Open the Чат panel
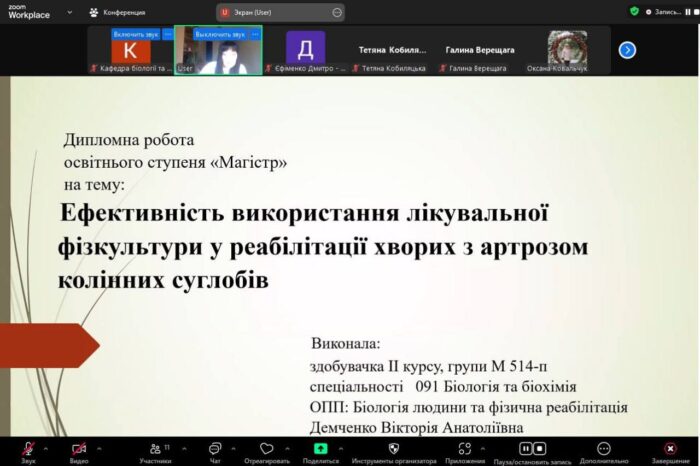This screenshot has width=700, height=466. click(x=215, y=449)
